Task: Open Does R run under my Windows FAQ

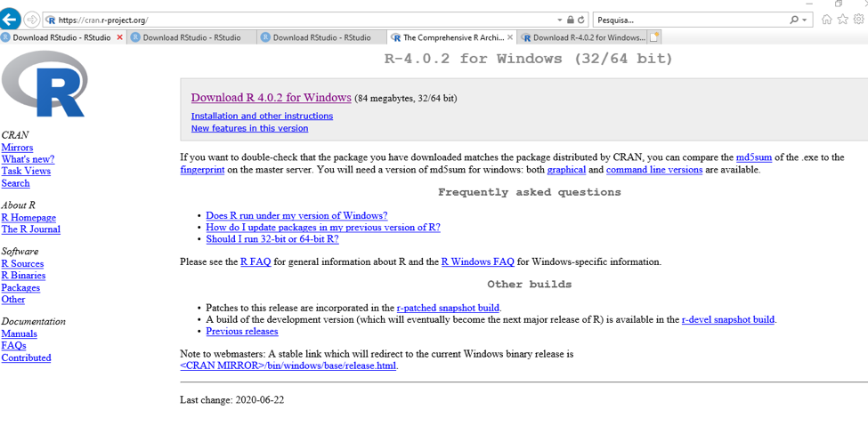Action: (296, 215)
